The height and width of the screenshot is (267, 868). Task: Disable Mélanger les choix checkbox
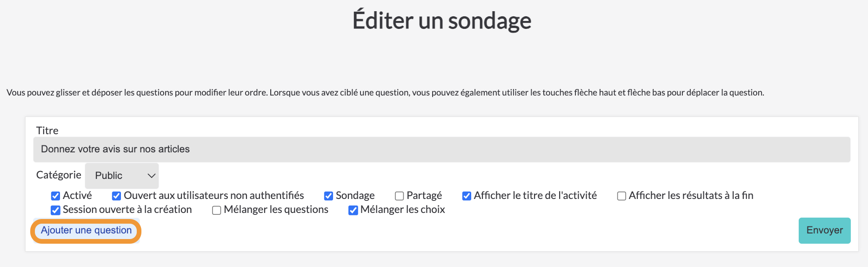tap(353, 210)
